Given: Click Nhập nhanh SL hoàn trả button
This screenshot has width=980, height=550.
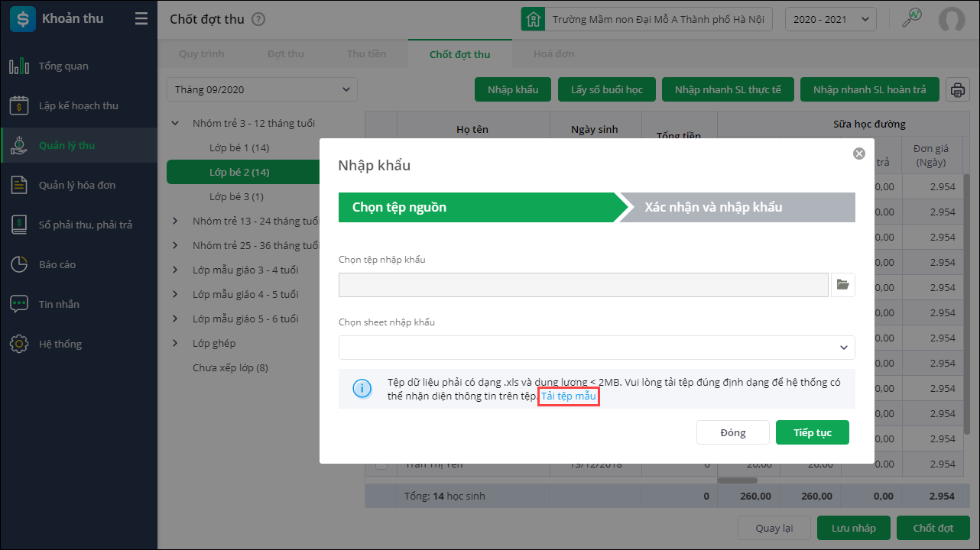Looking at the screenshot, I should click(870, 89).
